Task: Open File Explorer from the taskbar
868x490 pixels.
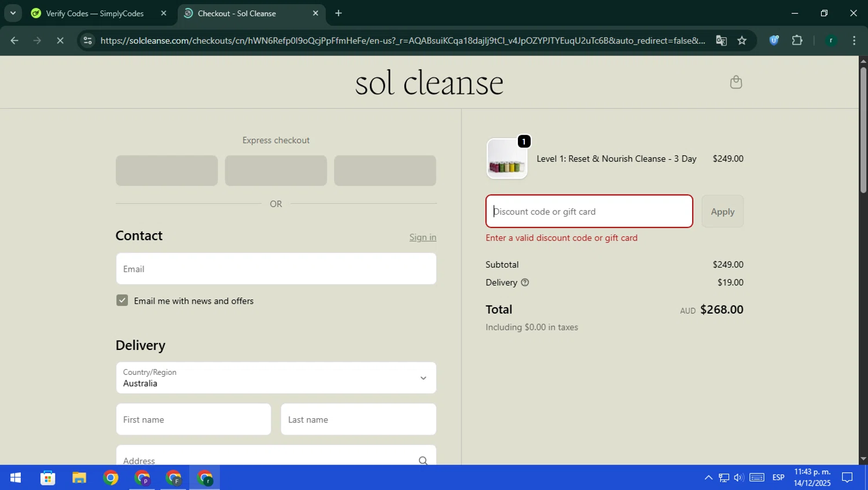Action: pos(79,478)
